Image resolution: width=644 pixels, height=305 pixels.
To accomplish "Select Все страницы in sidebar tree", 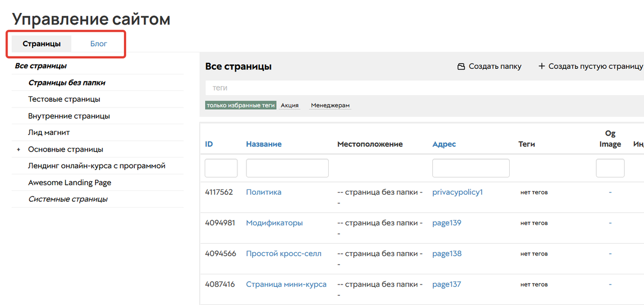I will tap(41, 66).
